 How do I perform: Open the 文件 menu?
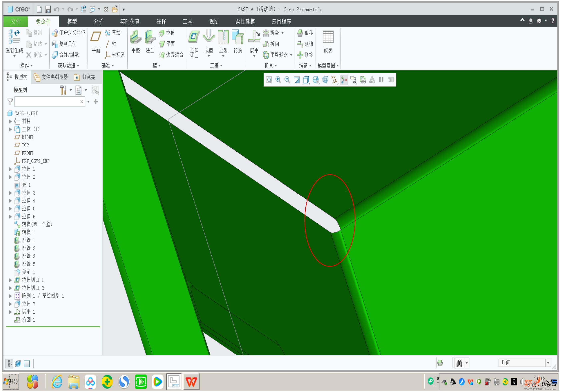pos(15,22)
